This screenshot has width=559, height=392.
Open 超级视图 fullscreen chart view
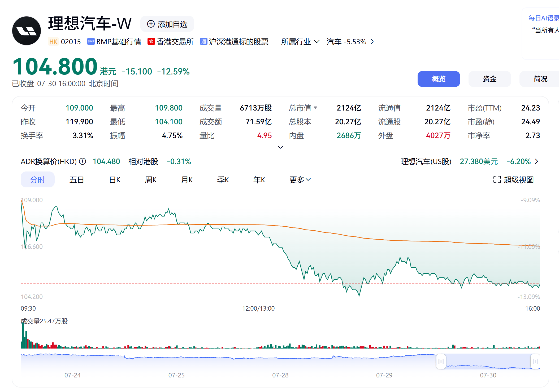[513, 180]
